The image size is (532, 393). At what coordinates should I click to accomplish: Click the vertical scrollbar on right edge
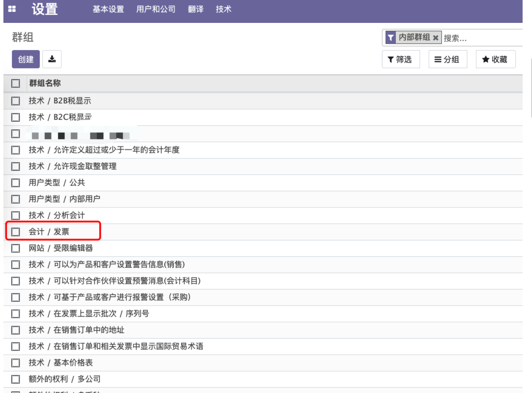tap(531, 88)
